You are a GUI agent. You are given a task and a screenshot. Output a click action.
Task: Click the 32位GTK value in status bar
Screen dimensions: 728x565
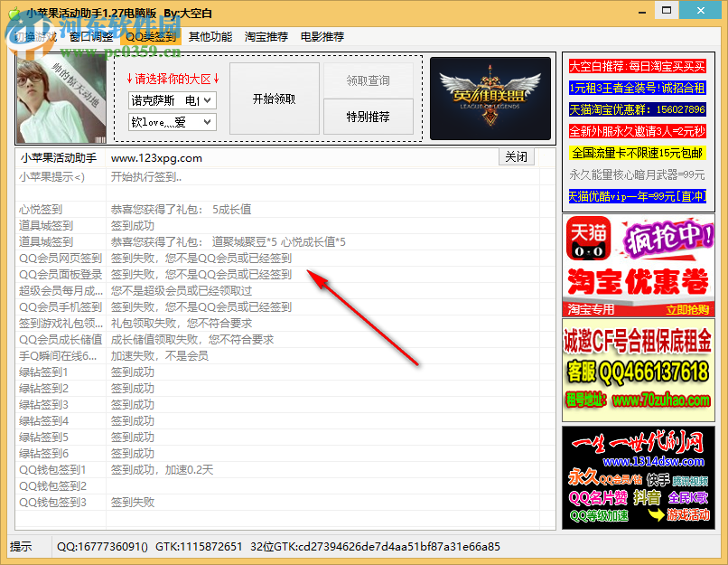click(x=375, y=546)
